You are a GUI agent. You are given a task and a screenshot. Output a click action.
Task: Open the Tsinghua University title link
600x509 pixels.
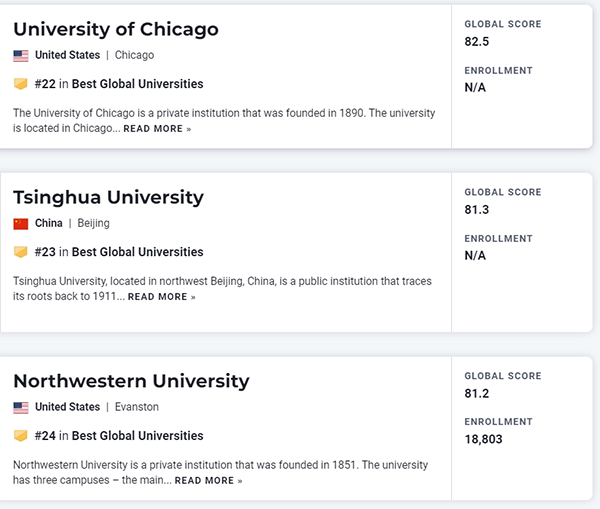tap(108, 197)
